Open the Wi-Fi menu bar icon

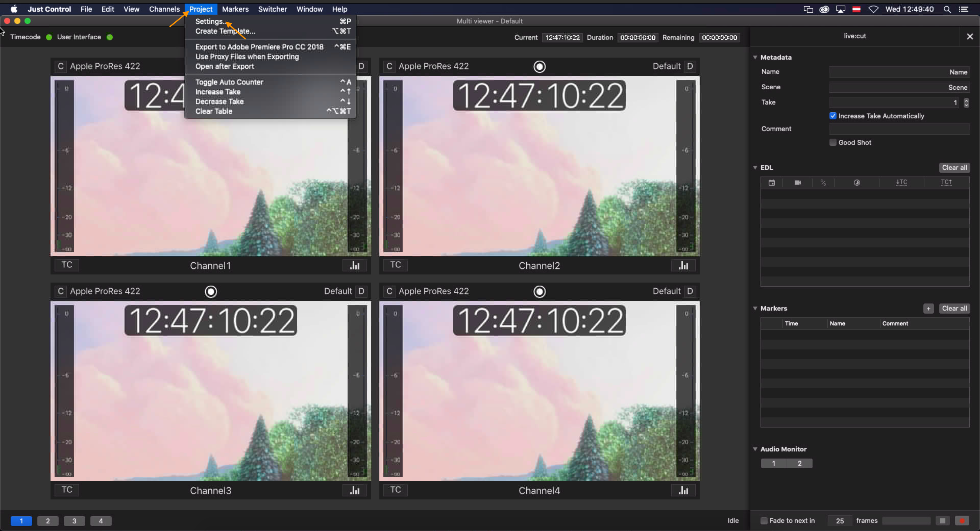pyautogui.click(x=873, y=9)
